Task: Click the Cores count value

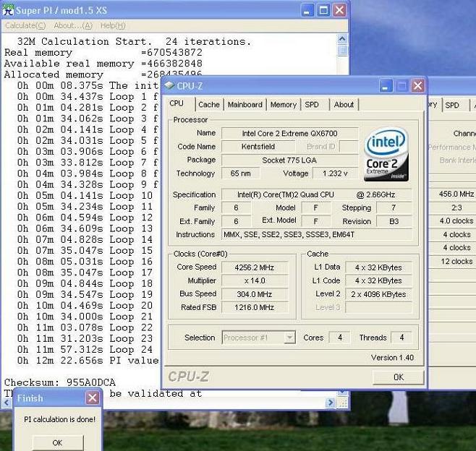Action: (340, 338)
